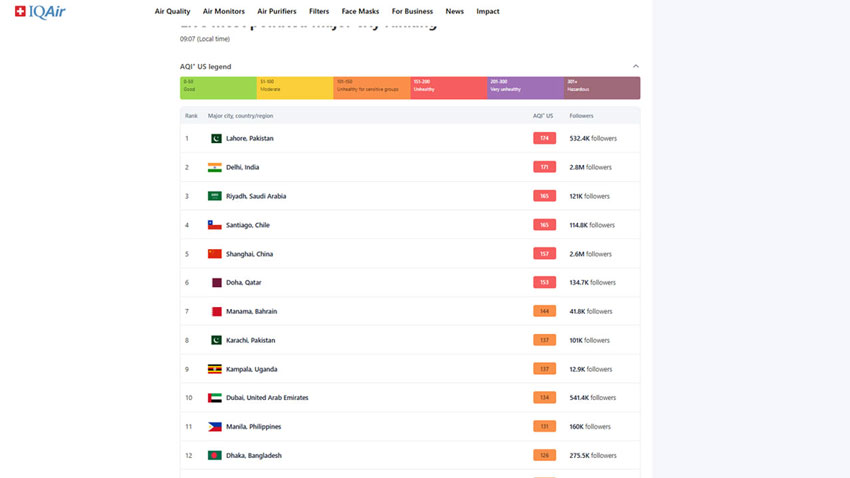The width and height of the screenshot is (850, 478).
Task: Collapse the AQI US legend chevron
Action: (636, 66)
